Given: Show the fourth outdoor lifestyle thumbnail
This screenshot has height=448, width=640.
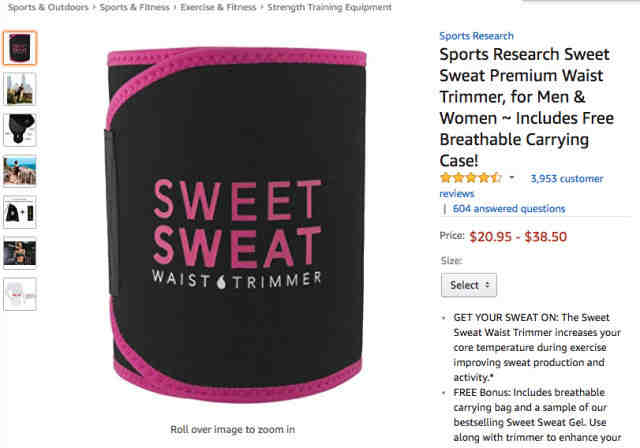Looking at the screenshot, I should point(20,171).
